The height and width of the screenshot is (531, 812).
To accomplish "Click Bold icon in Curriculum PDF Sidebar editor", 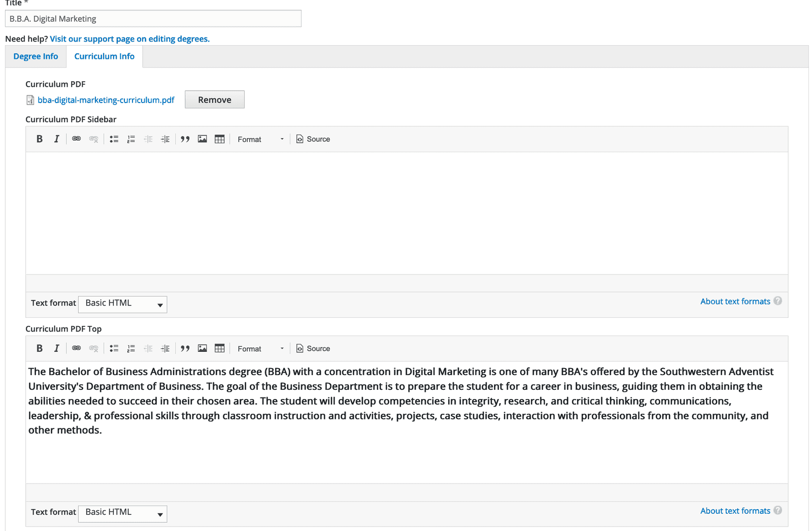I will 40,139.
